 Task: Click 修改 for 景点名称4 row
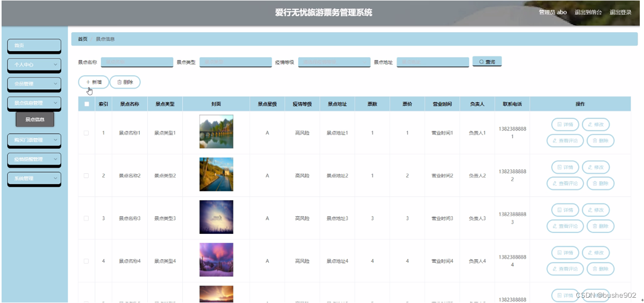(596, 253)
